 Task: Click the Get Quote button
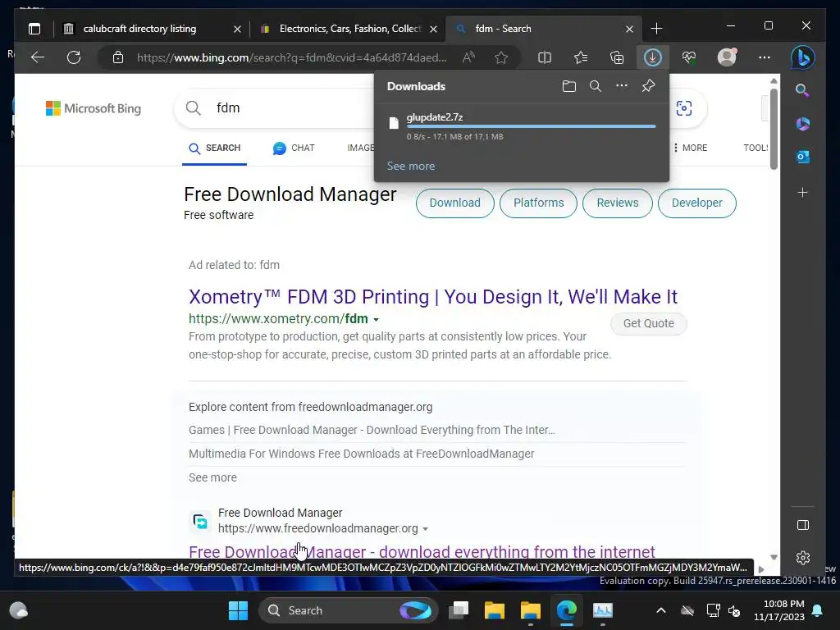pyautogui.click(x=648, y=323)
